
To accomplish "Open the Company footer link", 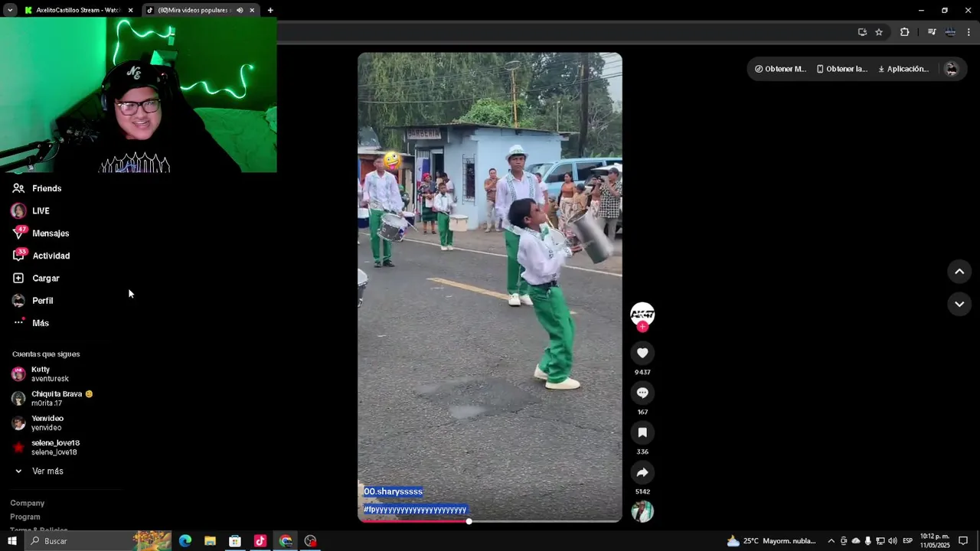I will point(28,503).
